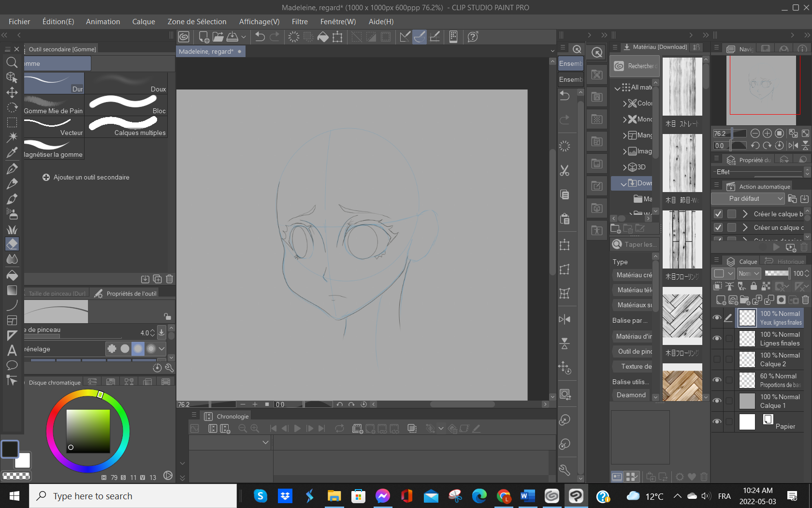Select the Matériau d'image tag
Screen dimensions: 812x508
[634, 336]
